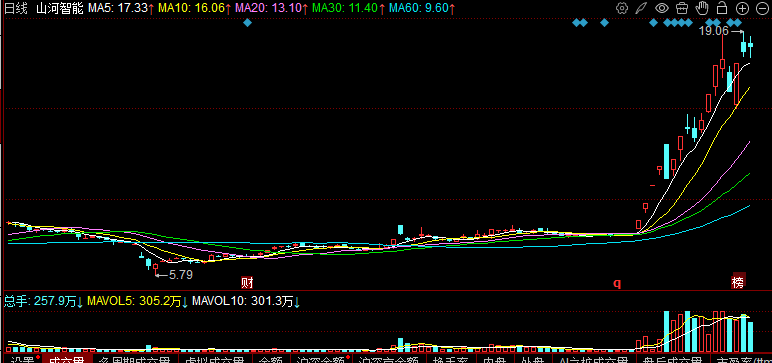Open the toolbox briefcase icon
Viewport: 772px width, 363px height.
pyautogui.click(x=681, y=8)
